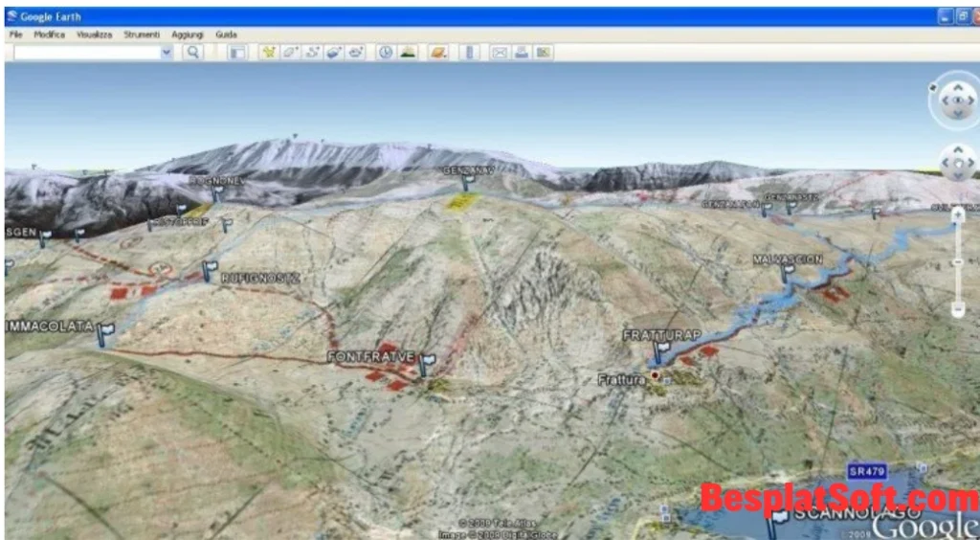
Task: Click the Record a Tour icon
Action: (x=355, y=53)
